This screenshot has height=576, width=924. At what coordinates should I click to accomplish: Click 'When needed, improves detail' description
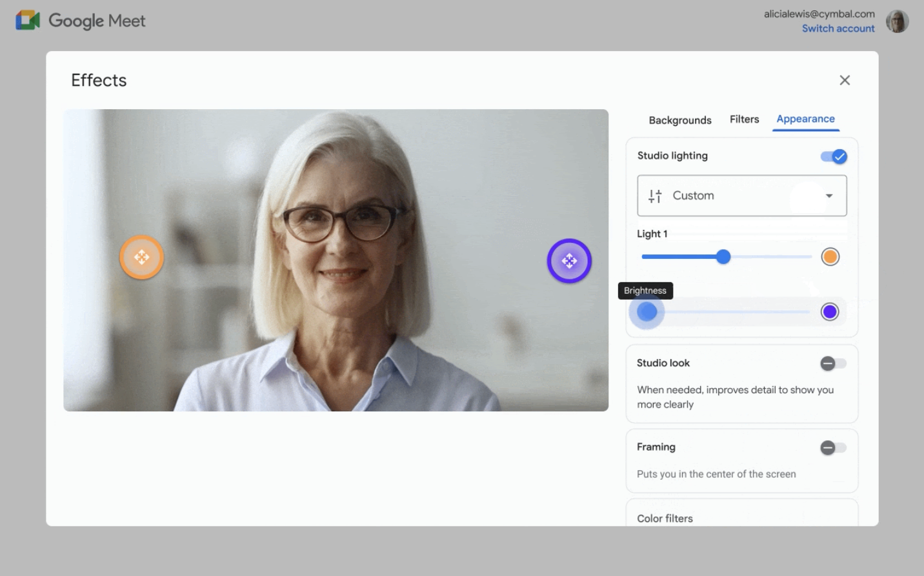pos(735,397)
